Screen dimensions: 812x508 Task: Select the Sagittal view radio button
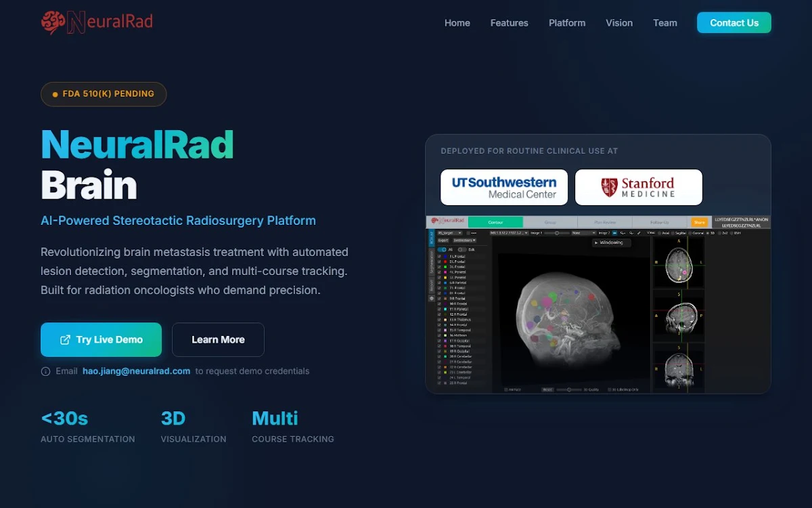pyautogui.click(x=673, y=233)
